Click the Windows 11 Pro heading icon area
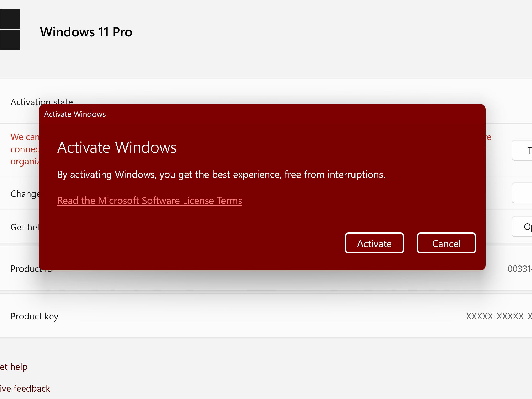 tap(10, 29)
